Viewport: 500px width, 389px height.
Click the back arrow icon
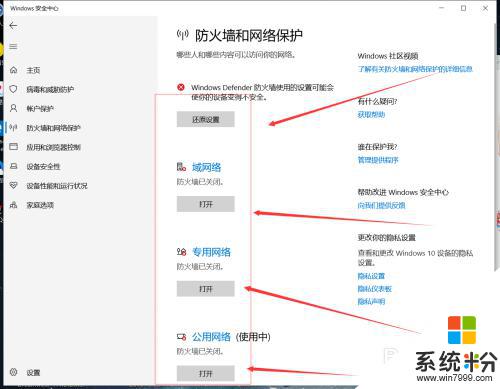click(13, 26)
